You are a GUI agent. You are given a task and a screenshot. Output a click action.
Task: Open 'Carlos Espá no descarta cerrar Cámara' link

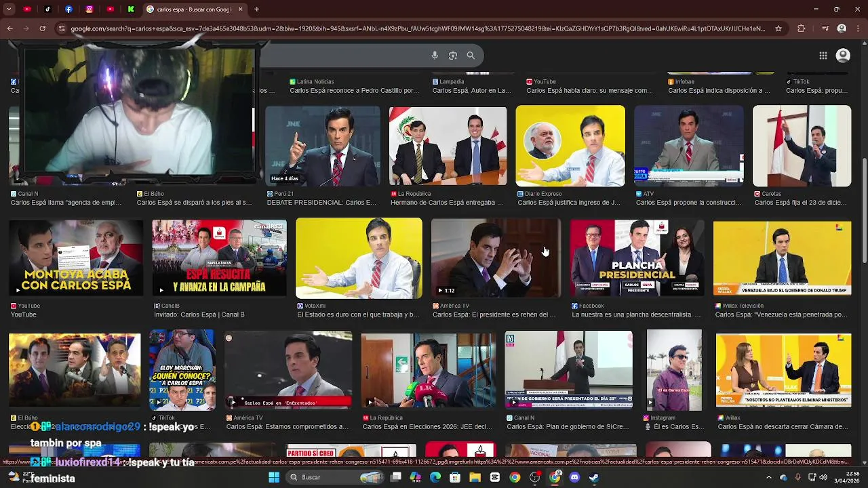click(x=782, y=426)
